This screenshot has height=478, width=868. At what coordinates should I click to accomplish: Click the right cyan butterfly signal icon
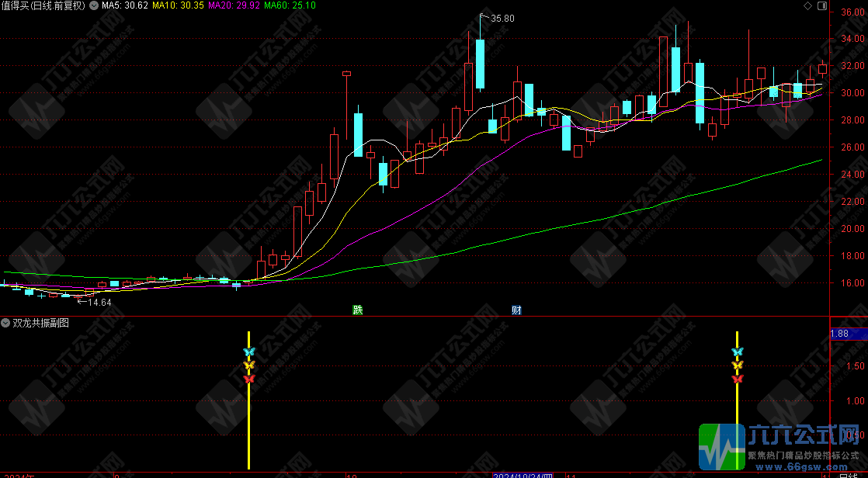tap(737, 352)
